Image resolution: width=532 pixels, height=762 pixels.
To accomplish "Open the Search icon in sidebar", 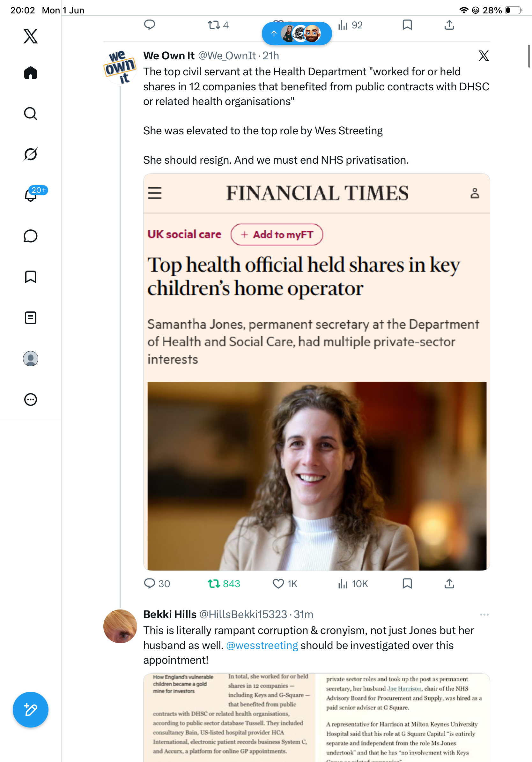I will point(31,114).
